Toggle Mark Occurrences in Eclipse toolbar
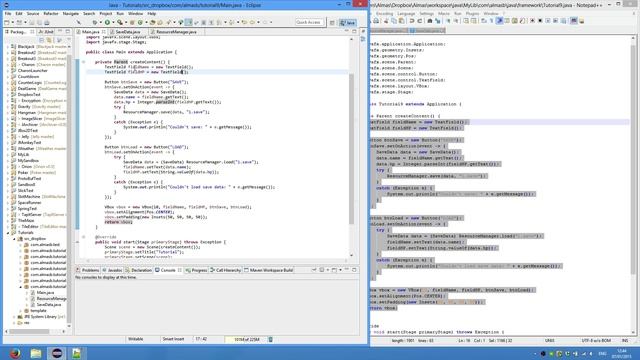The width and height of the screenshot is (640, 360). (188, 22)
